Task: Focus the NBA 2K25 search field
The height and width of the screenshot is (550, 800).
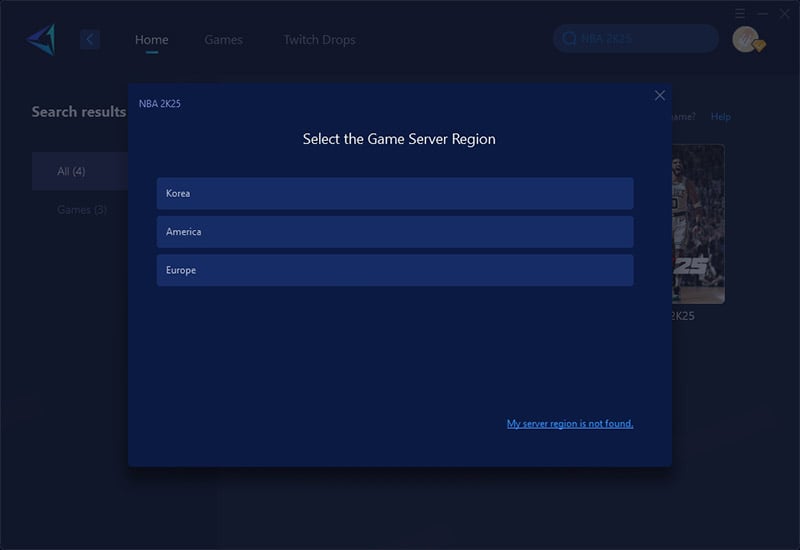Action: 636,39
